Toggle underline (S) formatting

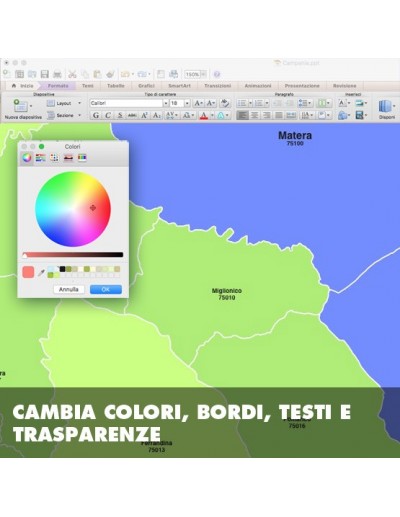[x=120, y=115]
